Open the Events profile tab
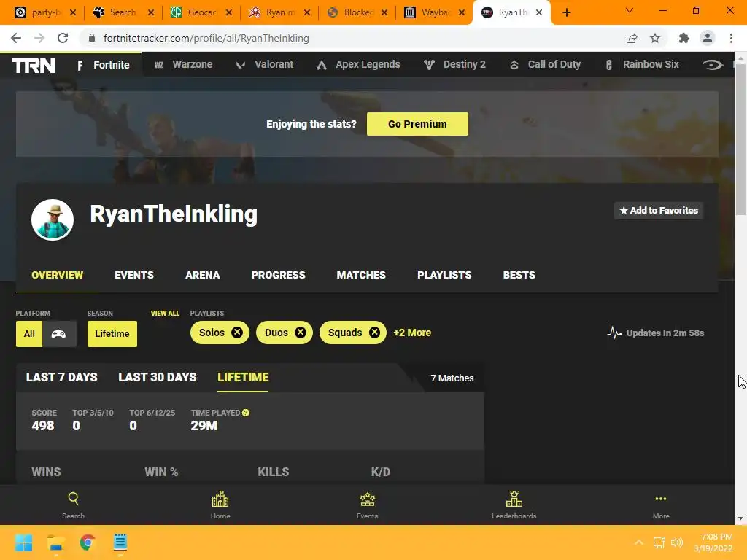The width and height of the screenshot is (747, 560). (134, 275)
